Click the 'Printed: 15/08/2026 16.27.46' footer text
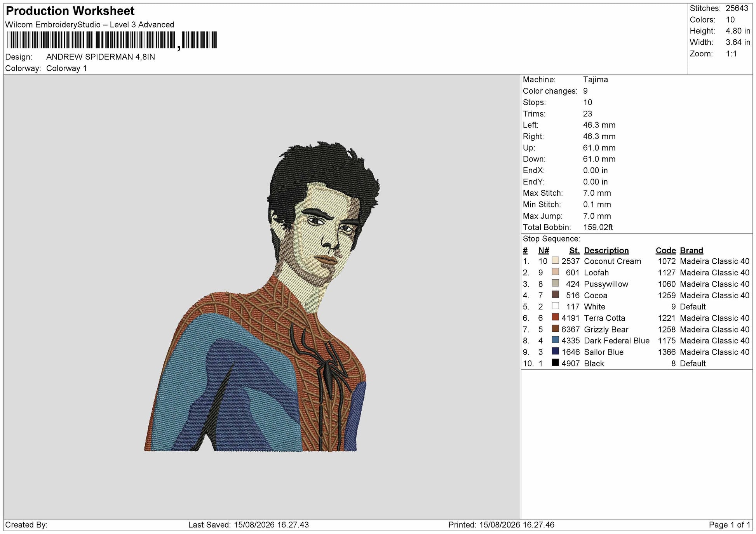Viewport: 756px width, 534px height. click(502, 525)
